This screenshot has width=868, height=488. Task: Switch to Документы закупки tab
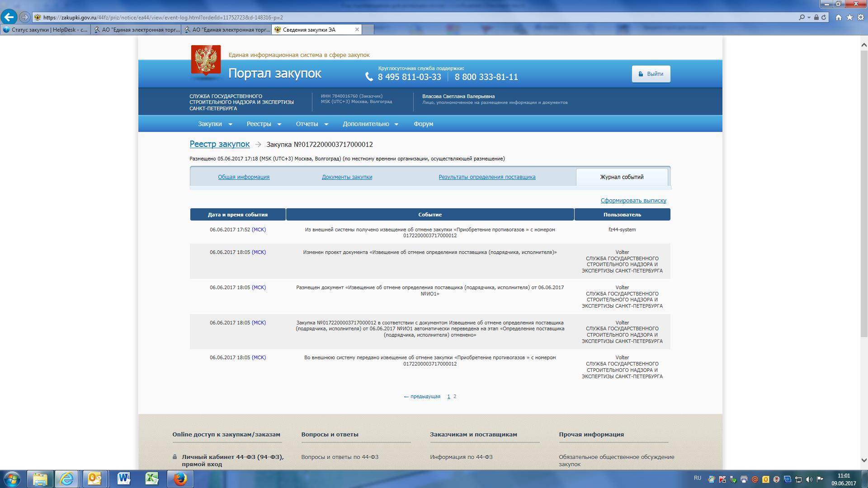347,177
